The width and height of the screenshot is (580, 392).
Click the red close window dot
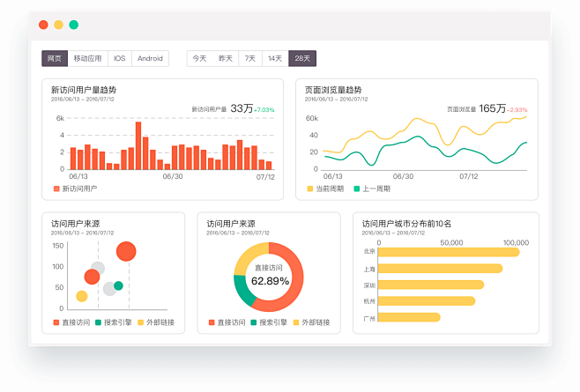[x=43, y=25]
